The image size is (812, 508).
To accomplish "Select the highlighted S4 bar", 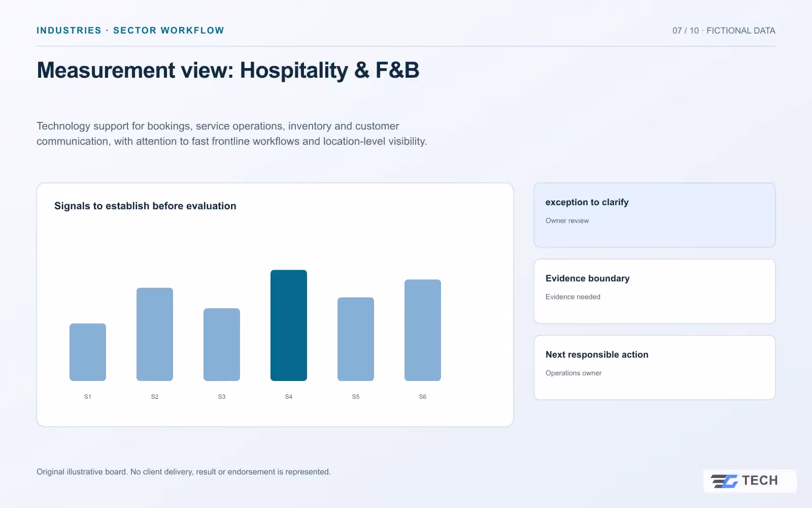I will coord(289,326).
